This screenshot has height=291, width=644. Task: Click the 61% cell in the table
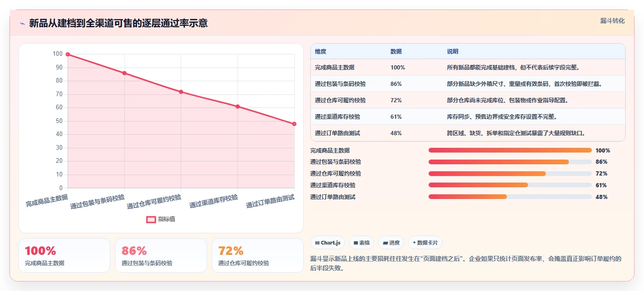pos(396,117)
